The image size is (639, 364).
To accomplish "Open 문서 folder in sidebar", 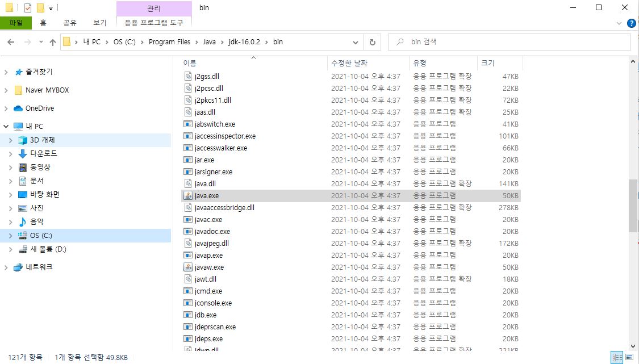I will pyautogui.click(x=37, y=181).
